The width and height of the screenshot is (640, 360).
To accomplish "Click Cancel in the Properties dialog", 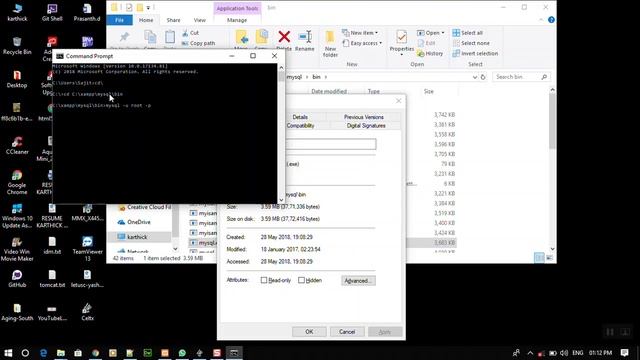I will 347,332.
